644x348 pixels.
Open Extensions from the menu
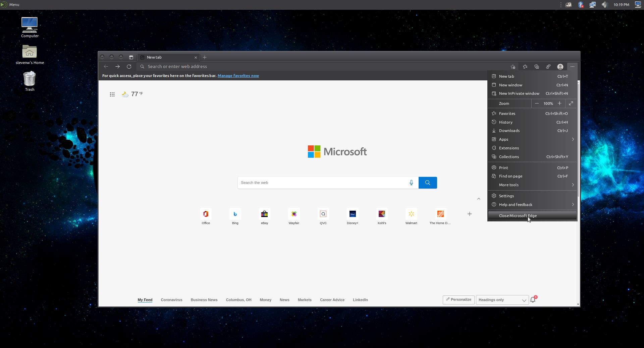pyautogui.click(x=532, y=148)
